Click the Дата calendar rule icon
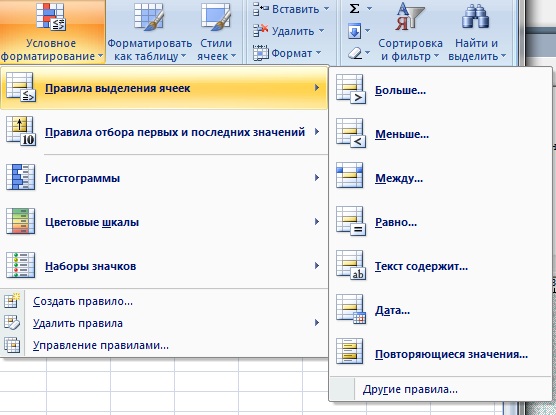The image size is (556, 415). (350, 309)
